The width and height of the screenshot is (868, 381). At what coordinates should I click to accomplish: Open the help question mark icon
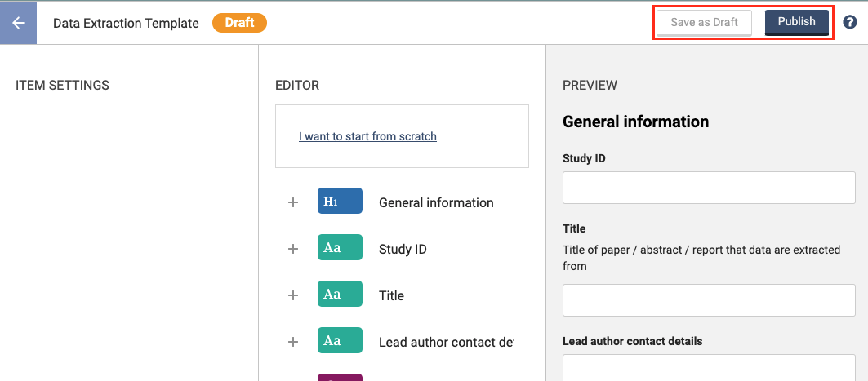(849, 23)
